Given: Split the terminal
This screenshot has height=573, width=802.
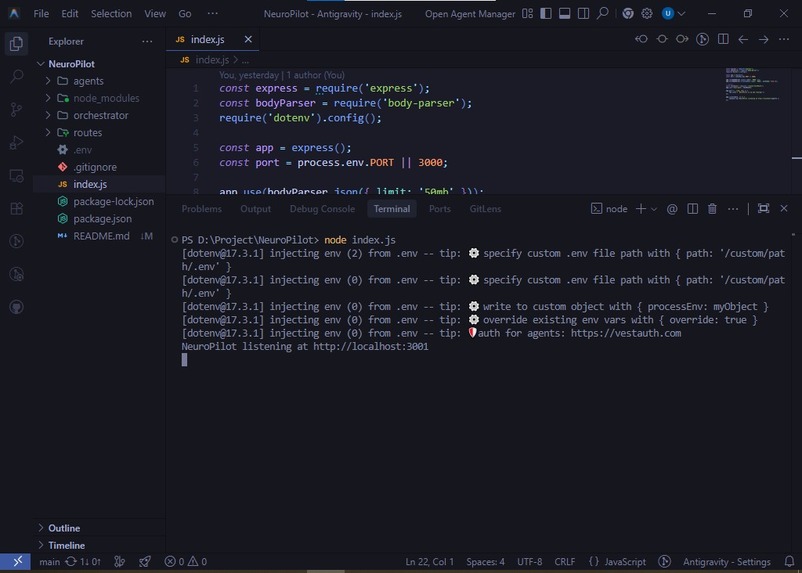Looking at the screenshot, I should pyautogui.click(x=693, y=209).
